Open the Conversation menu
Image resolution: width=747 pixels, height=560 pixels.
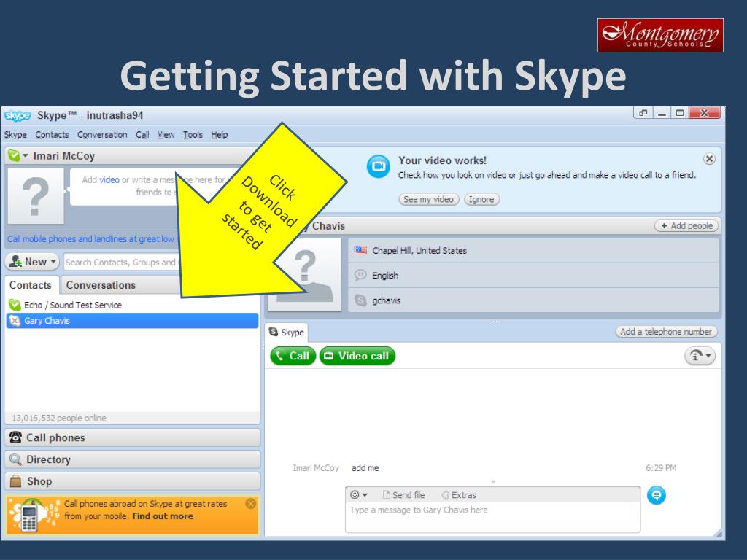tap(102, 135)
